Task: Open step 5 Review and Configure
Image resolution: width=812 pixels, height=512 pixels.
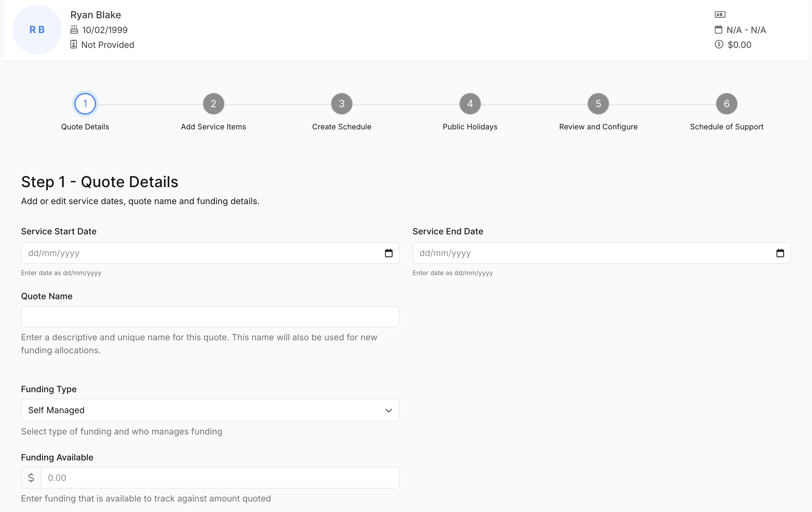Action: point(598,104)
